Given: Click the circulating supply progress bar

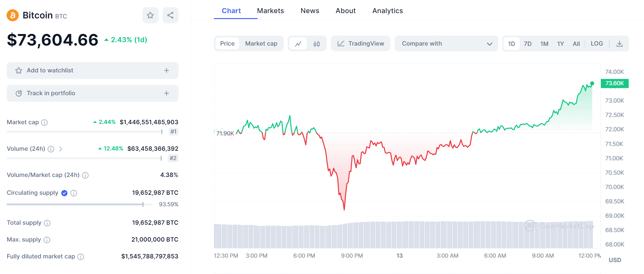Looking at the screenshot, I should pyautogui.click(x=79, y=204).
